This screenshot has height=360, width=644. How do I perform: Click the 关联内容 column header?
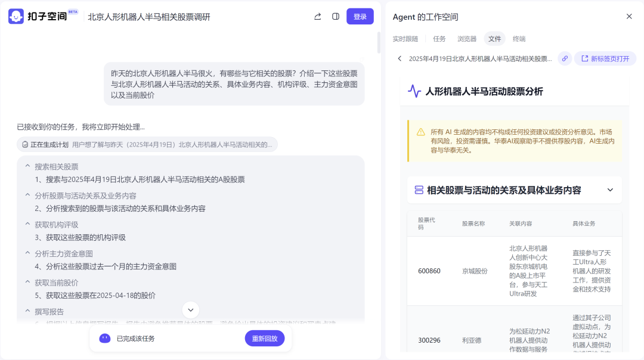pos(521,224)
